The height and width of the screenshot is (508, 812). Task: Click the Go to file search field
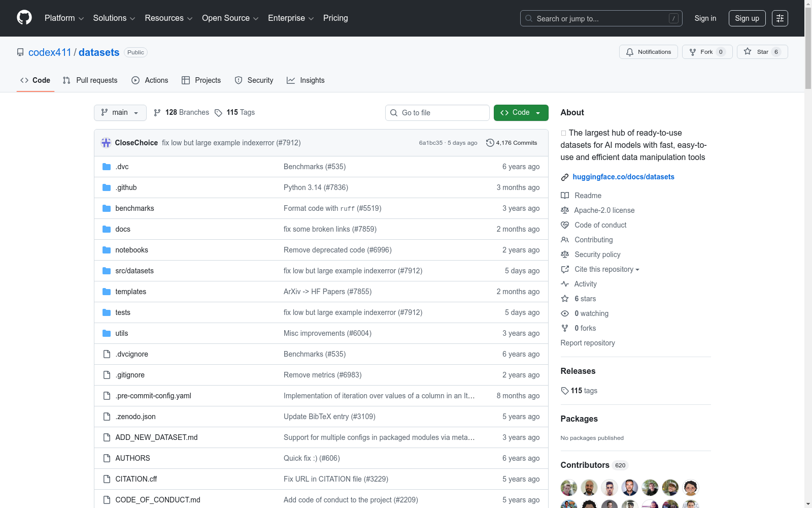click(x=437, y=113)
